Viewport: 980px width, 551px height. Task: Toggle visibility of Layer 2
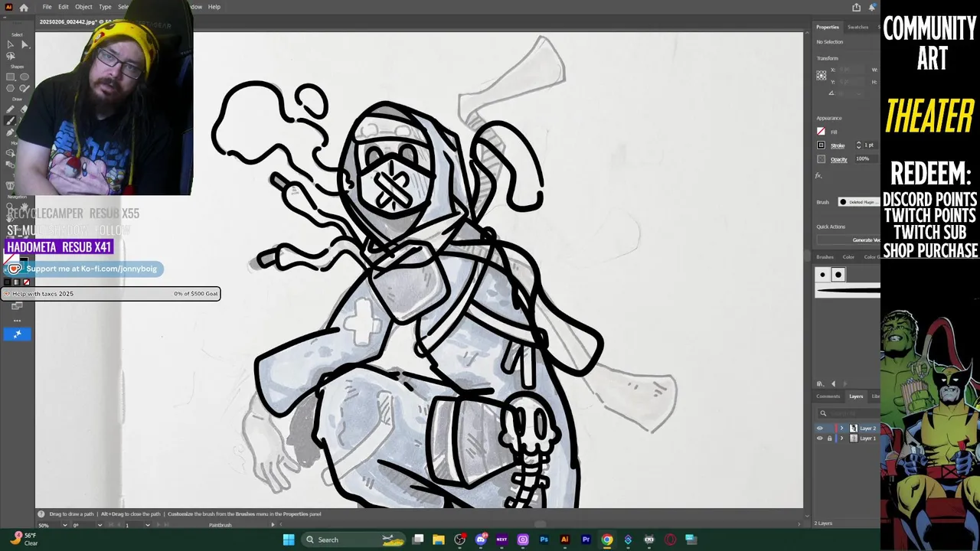point(820,429)
